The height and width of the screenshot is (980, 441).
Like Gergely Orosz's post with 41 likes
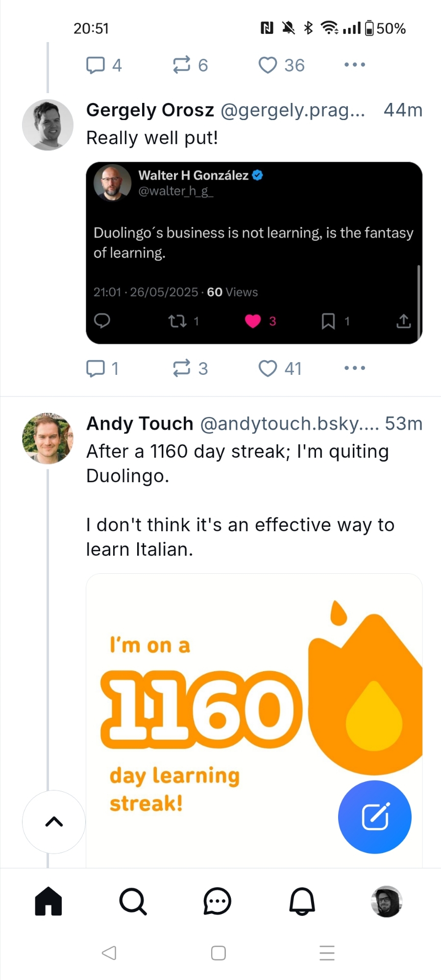click(x=268, y=368)
